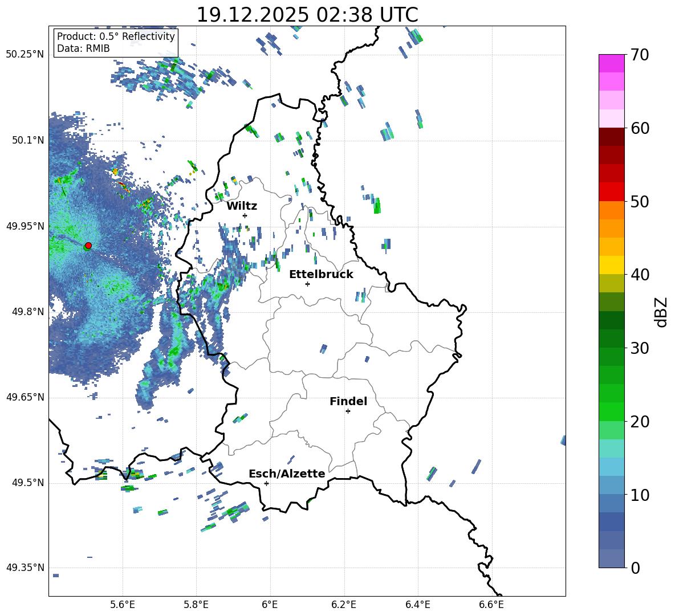
Task: Click the plot title 19.12.2025 02:38 UTC
Action: click(307, 15)
